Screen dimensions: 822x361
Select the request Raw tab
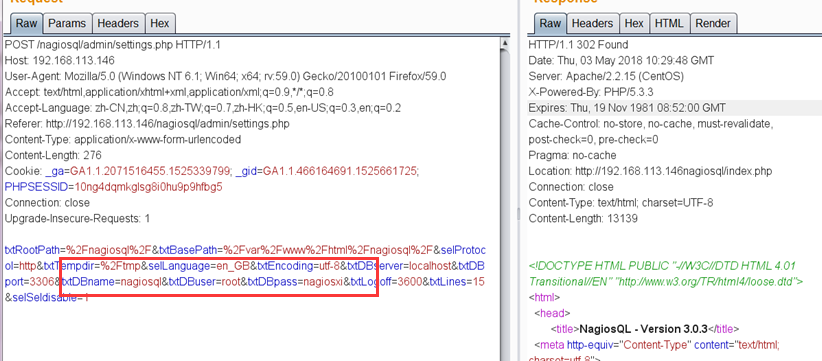coord(26,24)
